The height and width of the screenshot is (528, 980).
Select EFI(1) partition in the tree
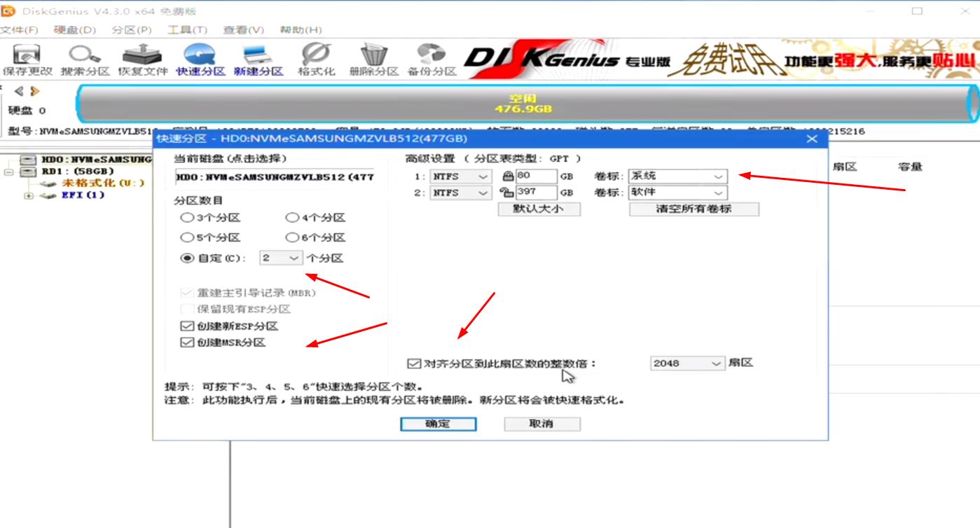83,195
